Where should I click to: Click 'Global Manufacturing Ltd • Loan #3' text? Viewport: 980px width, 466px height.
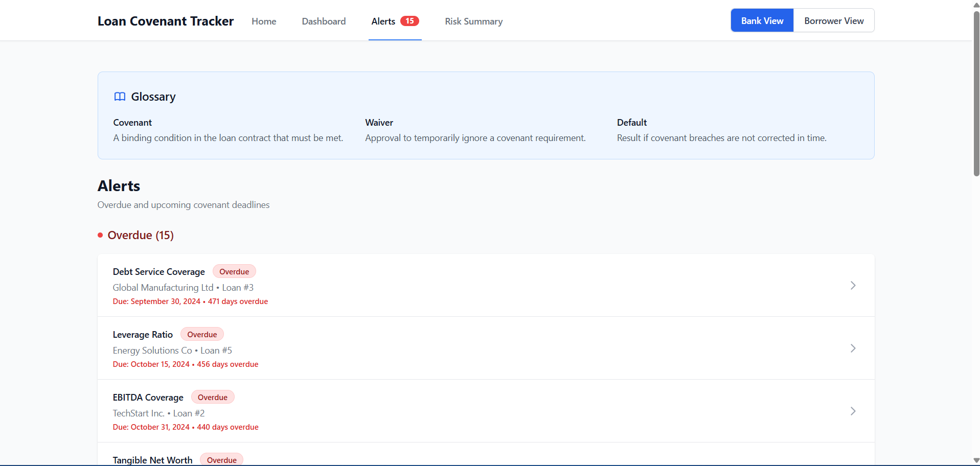pos(183,288)
